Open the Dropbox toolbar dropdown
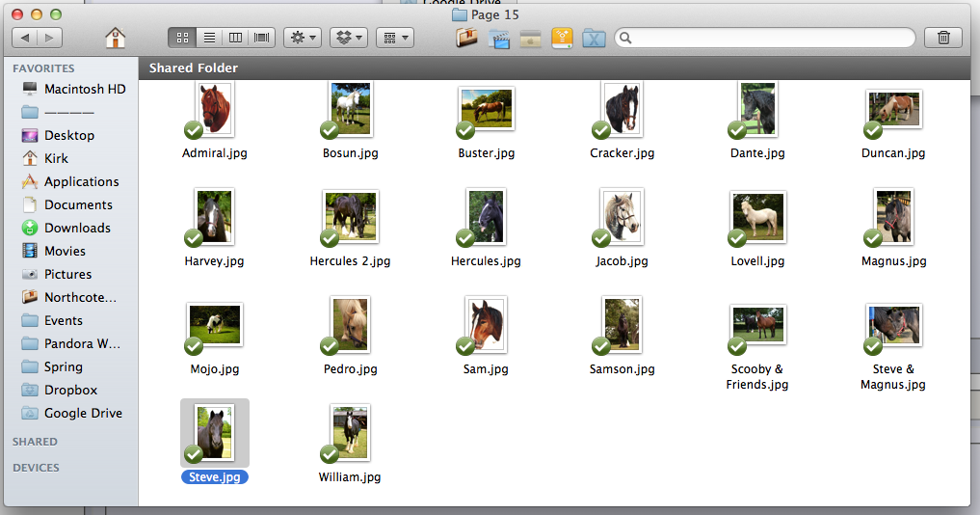The height and width of the screenshot is (515, 980). pos(349,39)
